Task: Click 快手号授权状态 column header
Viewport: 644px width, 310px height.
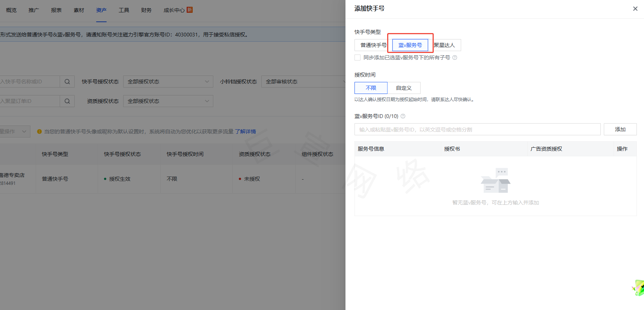Action: coord(122,154)
